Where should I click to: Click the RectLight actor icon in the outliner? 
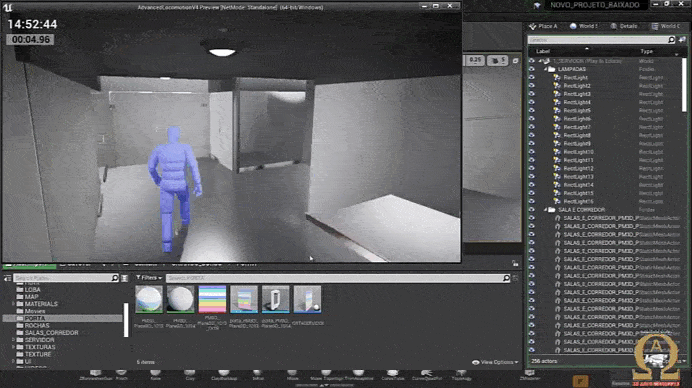(557, 78)
